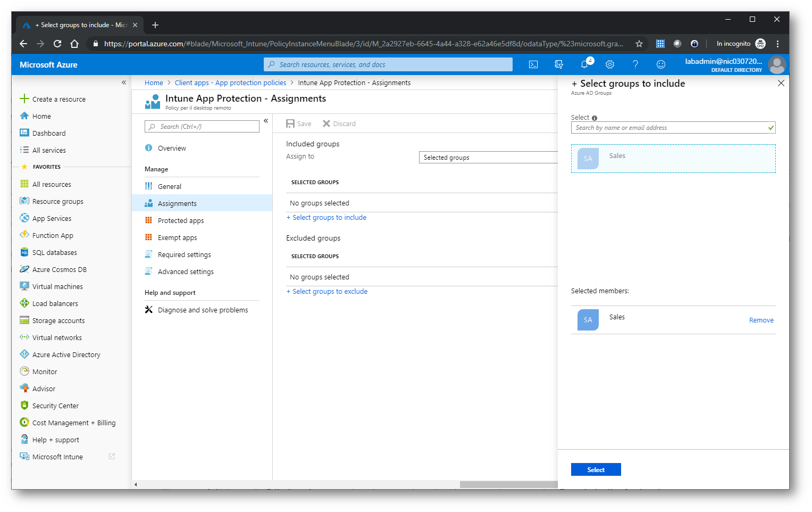This screenshot has height=512, width=812.
Task: Open Diagnose and solve problems
Action: pos(203,310)
